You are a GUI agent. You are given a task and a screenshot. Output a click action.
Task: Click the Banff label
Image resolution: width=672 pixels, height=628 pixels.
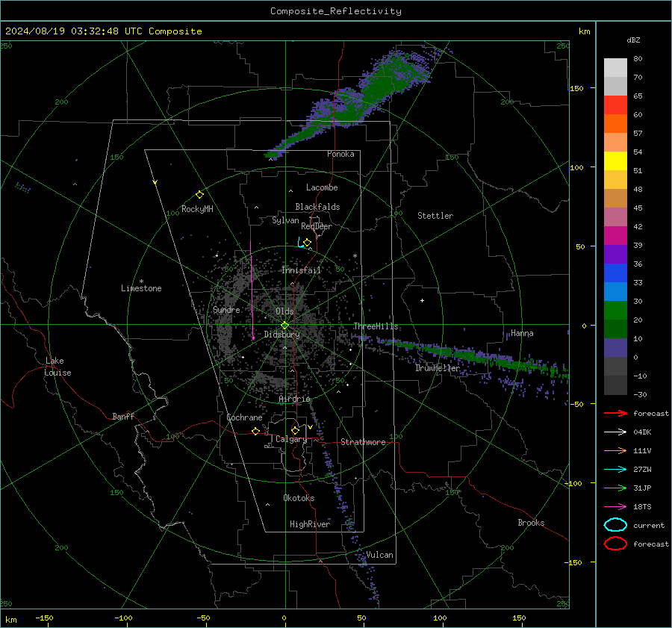pos(123,416)
